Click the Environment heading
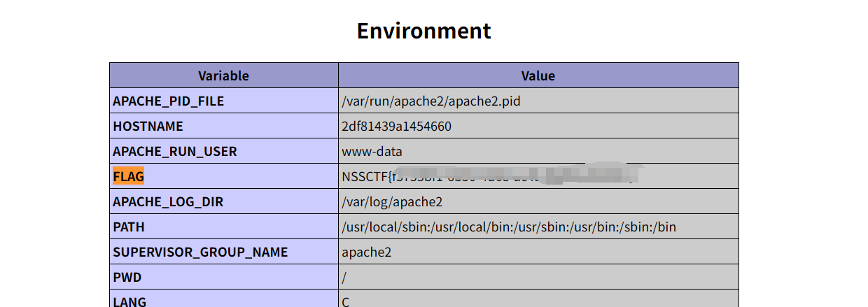 coord(423,31)
